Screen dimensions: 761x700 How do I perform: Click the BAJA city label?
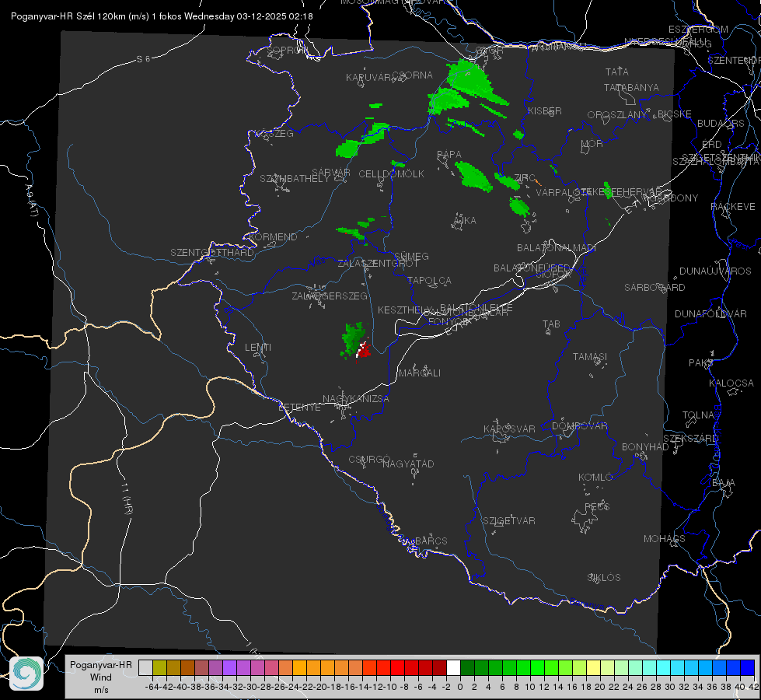(724, 483)
